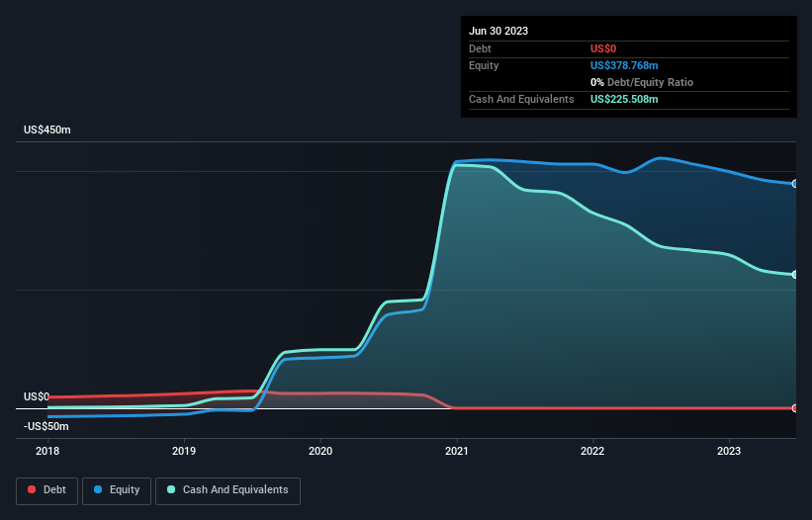Click the red US$0 debt value

[603, 48]
